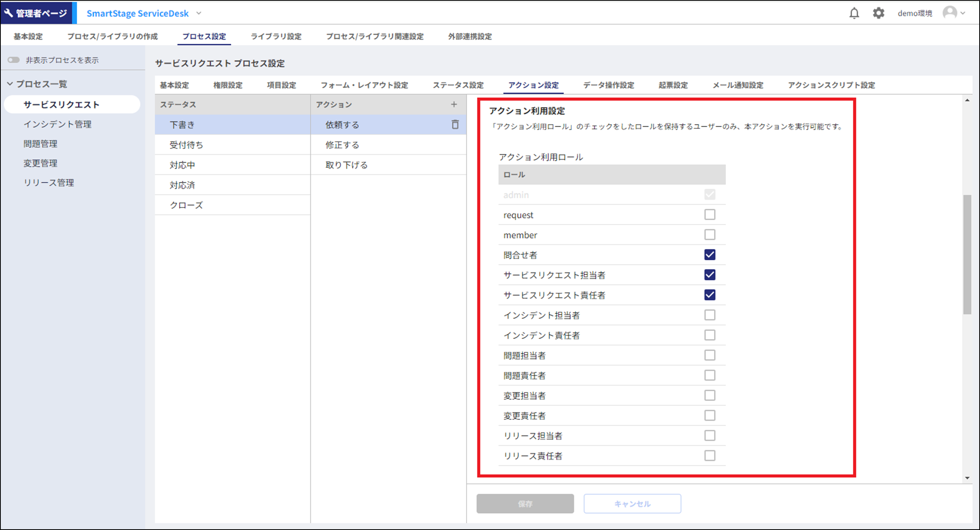Viewport: 980px width, 530px height.
Task: Click the wrench 管理者ページ icon
Action: (x=9, y=13)
